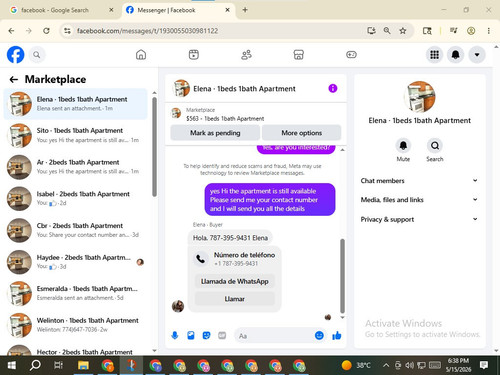Open Windows Start menu
The image size is (500, 375).
(11, 365)
